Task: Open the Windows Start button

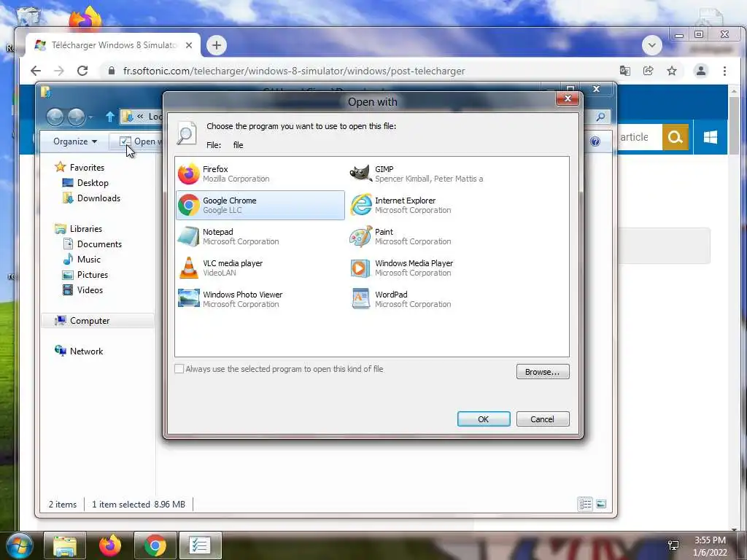Action: pos(19,545)
